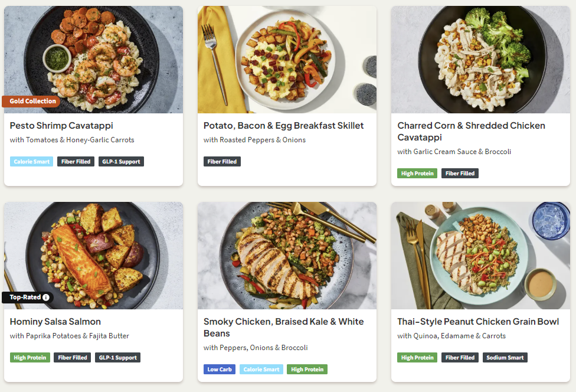Select the Thai-Style Peanut Chicken bowl image
Screen dimensions: 576x392
coord(480,255)
